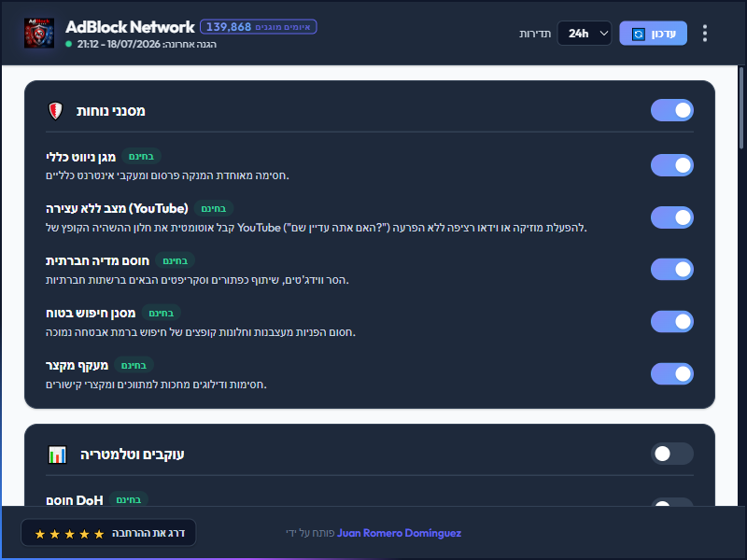Viewport: 747px width, 560px height.
Task: Click the AdBlock Network logo icon
Action: click(x=39, y=33)
